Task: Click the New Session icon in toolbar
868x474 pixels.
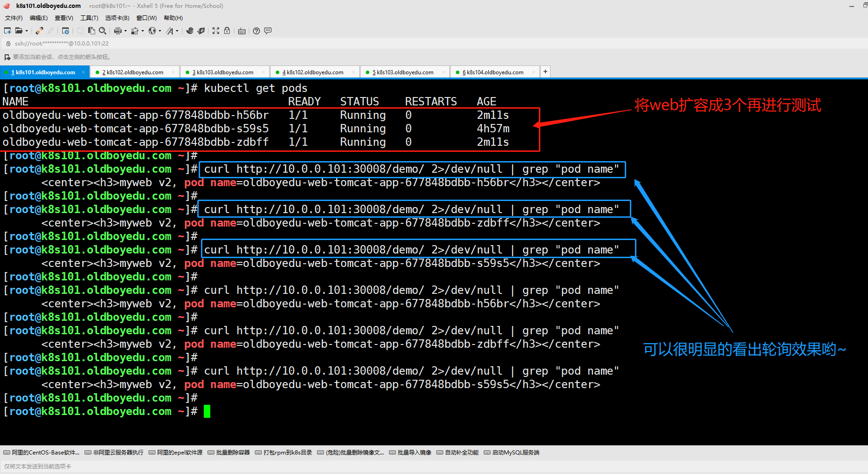Action: click(7, 31)
